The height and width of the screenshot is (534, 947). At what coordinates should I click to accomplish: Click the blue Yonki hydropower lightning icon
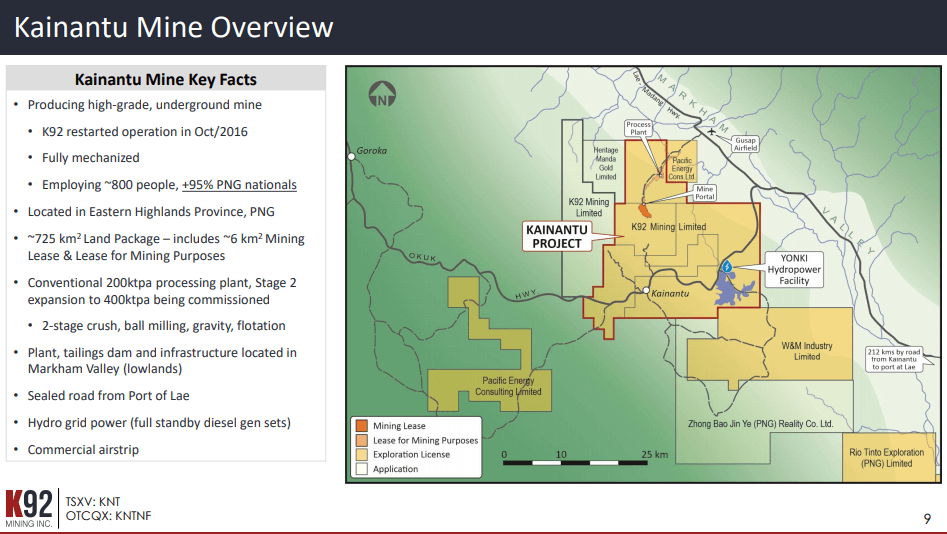coord(727,266)
